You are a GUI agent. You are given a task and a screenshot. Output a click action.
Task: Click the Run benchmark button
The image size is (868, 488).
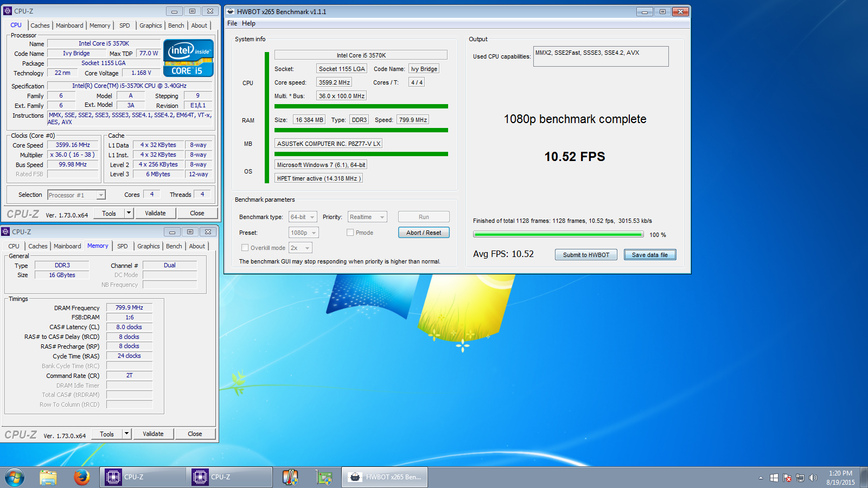pyautogui.click(x=424, y=217)
